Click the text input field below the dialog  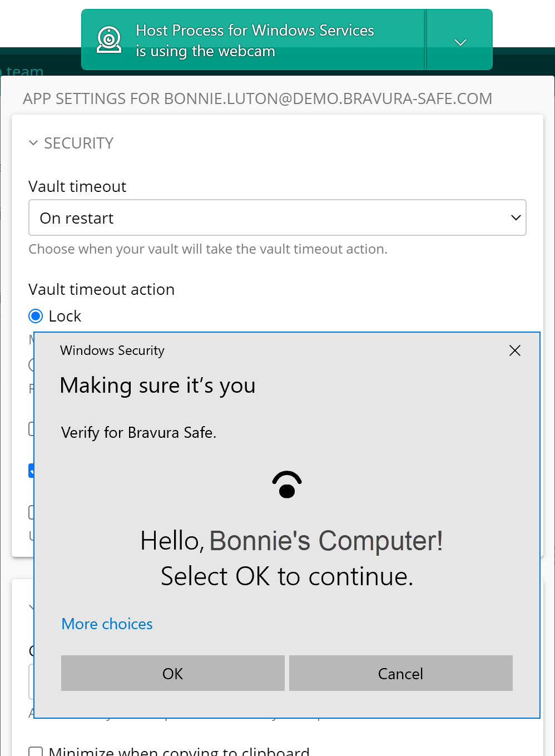point(32,681)
